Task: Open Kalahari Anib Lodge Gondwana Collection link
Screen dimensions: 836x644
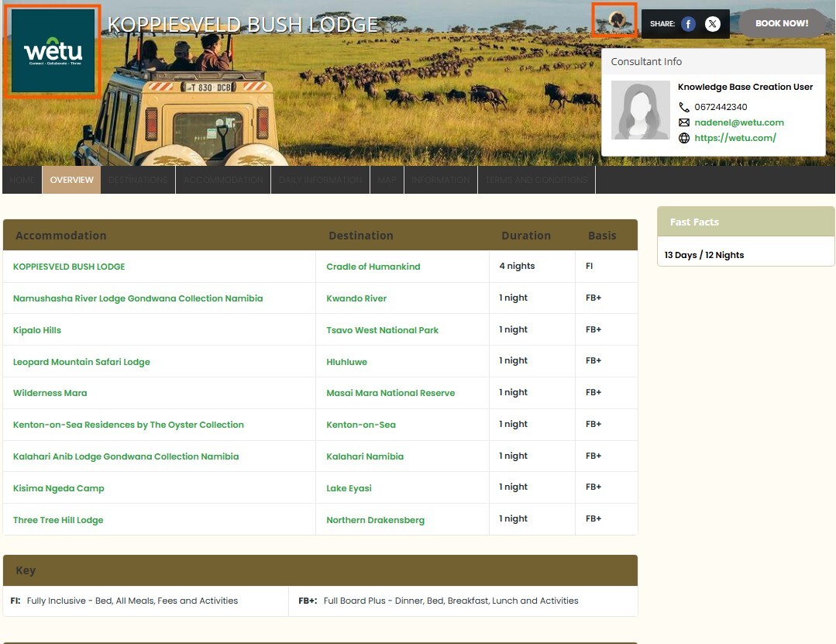Action: tap(126, 456)
